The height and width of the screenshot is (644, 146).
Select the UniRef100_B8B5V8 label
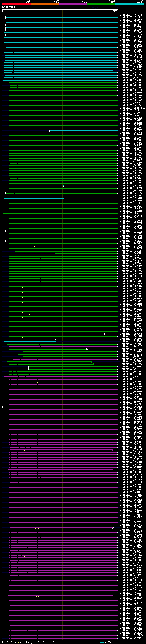(x=131, y=339)
